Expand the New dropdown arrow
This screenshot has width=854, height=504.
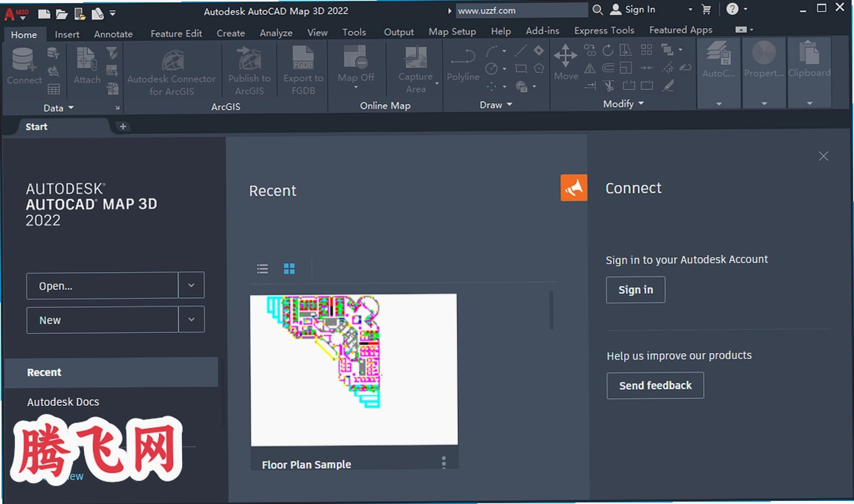pyautogui.click(x=192, y=319)
